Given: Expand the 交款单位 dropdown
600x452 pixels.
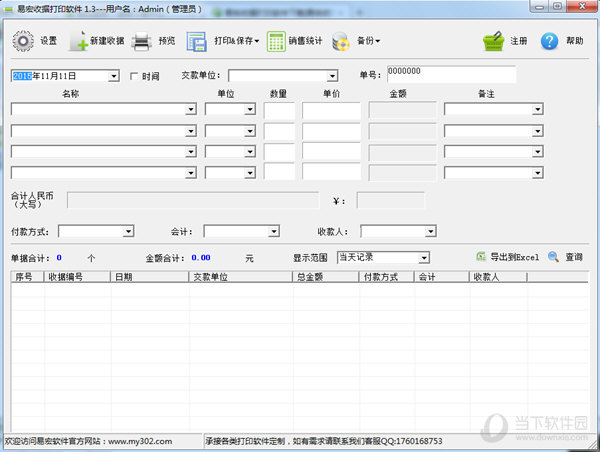Looking at the screenshot, I should (332, 76).
